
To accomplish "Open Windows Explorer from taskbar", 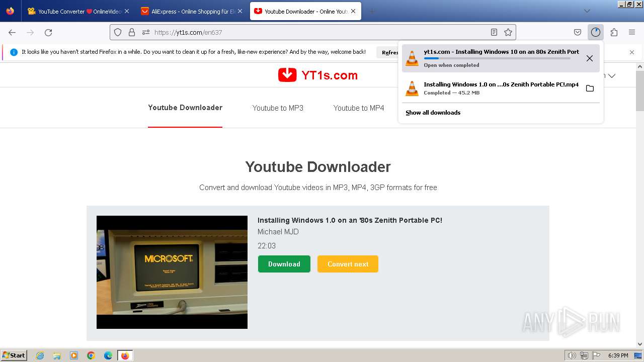I will (57, 355).
